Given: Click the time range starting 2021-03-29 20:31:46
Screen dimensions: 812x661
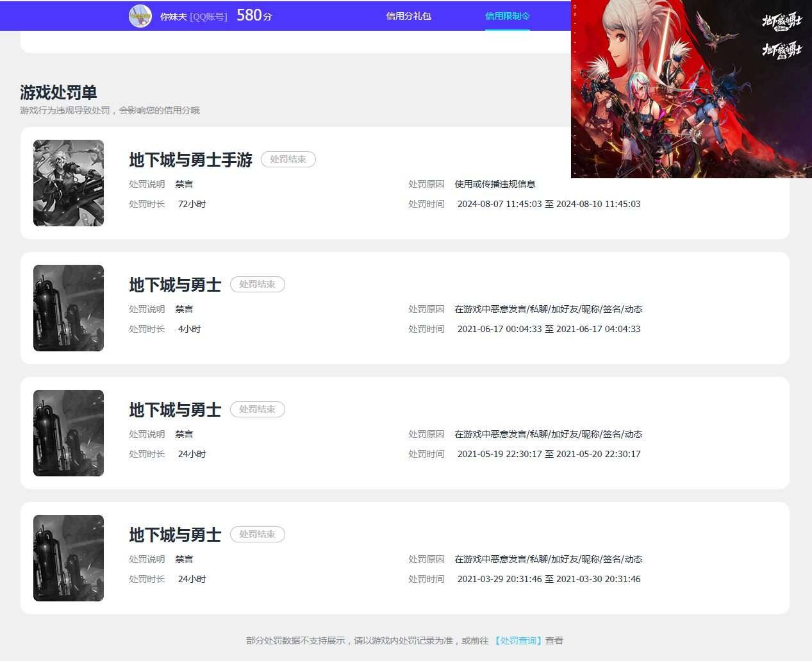Looking at the screenshot, I should (x=549, y=579).
